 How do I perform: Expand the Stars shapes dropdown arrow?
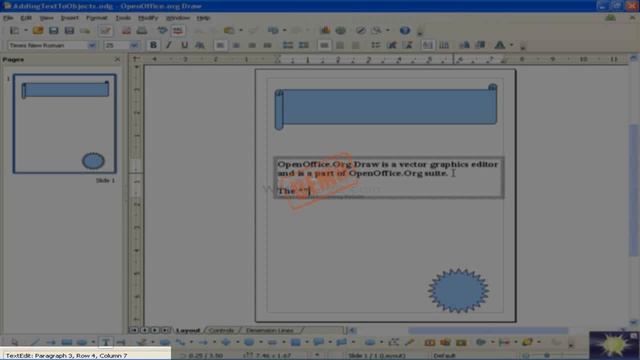[x=353, y=342]
